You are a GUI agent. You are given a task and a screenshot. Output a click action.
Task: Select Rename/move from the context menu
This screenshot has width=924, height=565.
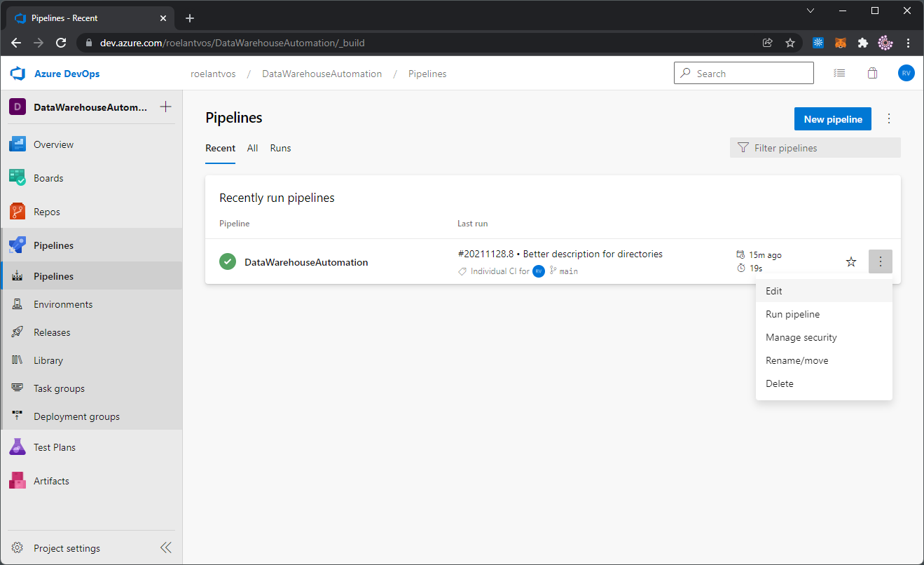797,360
